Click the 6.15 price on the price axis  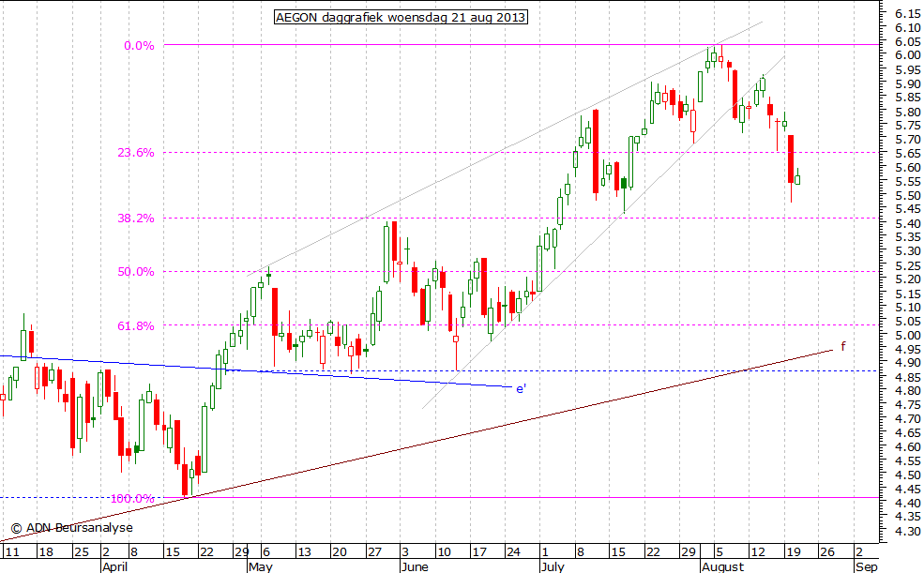tap(907, 13)
